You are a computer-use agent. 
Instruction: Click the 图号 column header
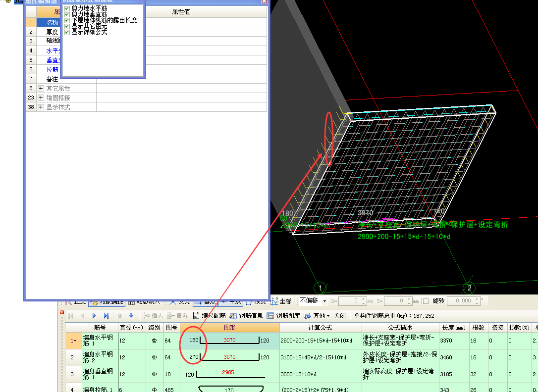(x=171, y=328)
